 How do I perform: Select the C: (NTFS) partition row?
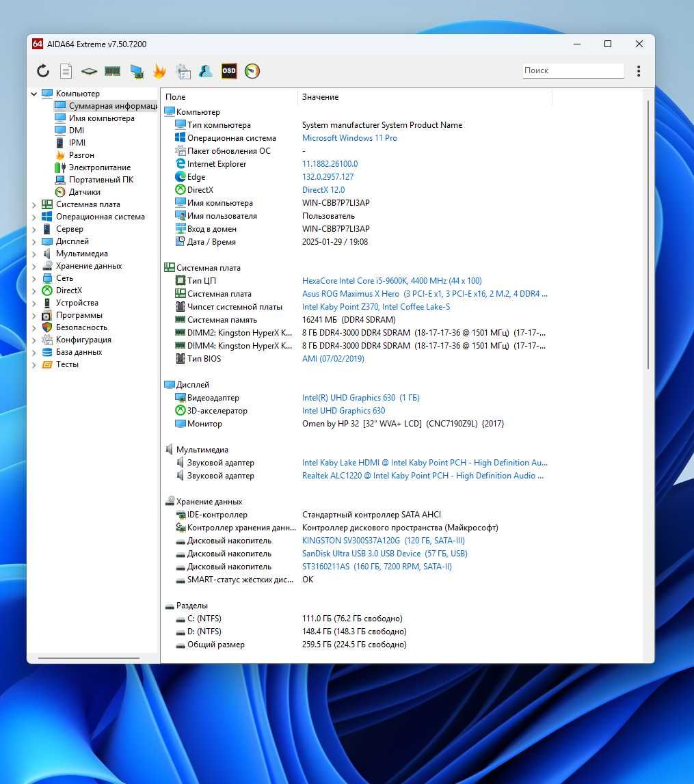pyautogui.click(x=357, y=619)
